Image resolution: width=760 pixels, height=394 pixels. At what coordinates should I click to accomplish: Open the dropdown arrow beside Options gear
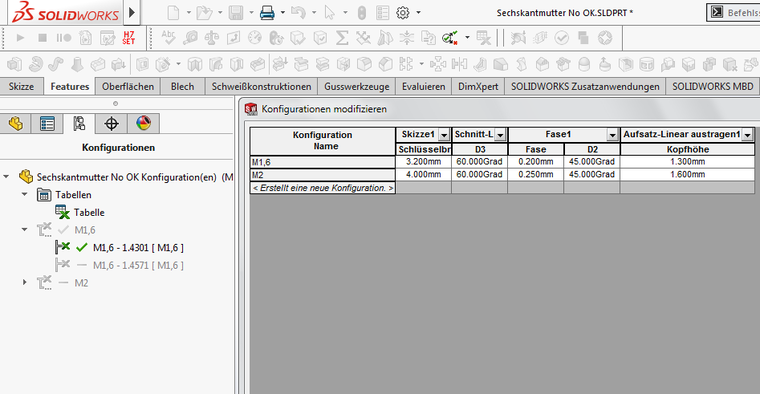(x=418, y=13)
